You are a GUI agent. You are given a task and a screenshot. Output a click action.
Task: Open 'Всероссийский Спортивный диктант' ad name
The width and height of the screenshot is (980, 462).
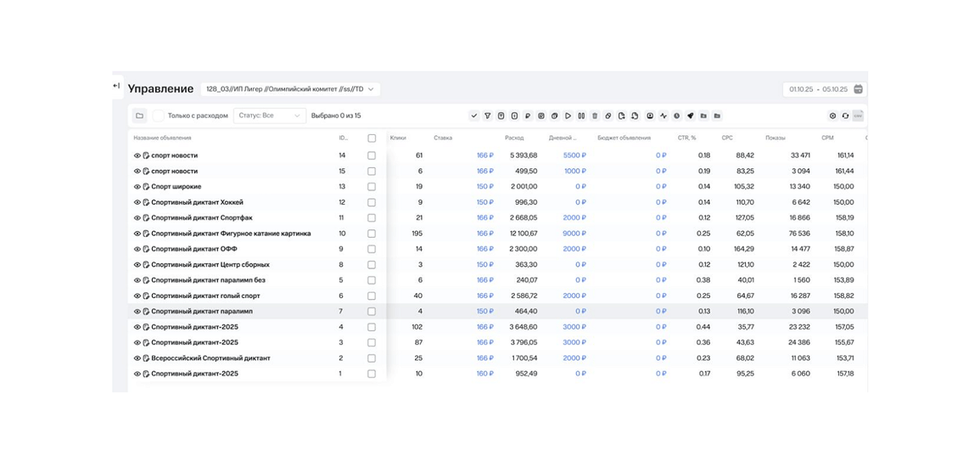coord(210,358)
